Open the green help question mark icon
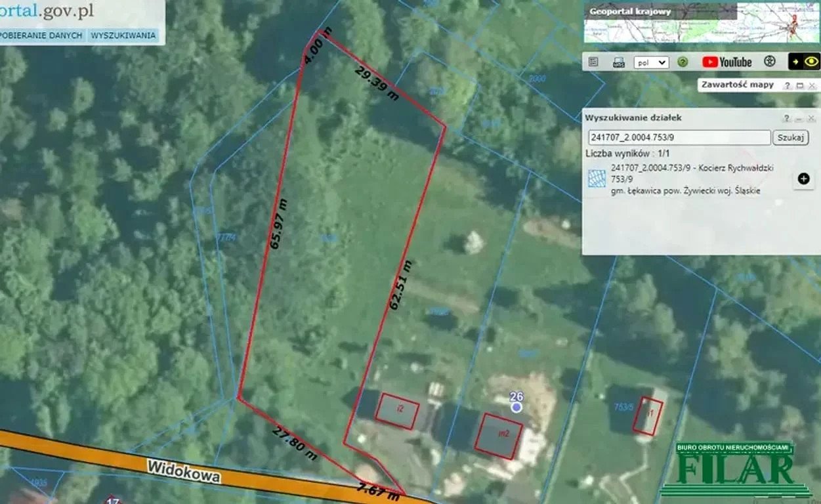Screen dimensions: 821x504 [683, 62]
